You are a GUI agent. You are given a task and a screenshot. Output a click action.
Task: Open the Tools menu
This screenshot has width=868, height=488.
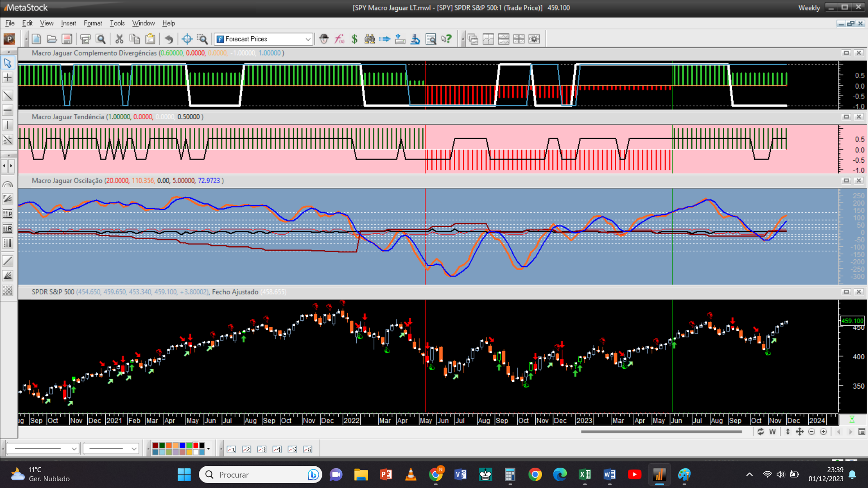tap(117, 23)
